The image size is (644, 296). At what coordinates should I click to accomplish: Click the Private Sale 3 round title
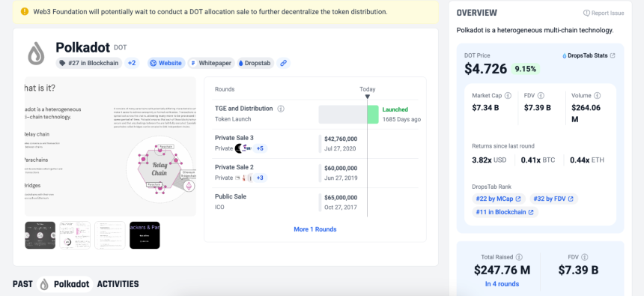coord(234,138)
